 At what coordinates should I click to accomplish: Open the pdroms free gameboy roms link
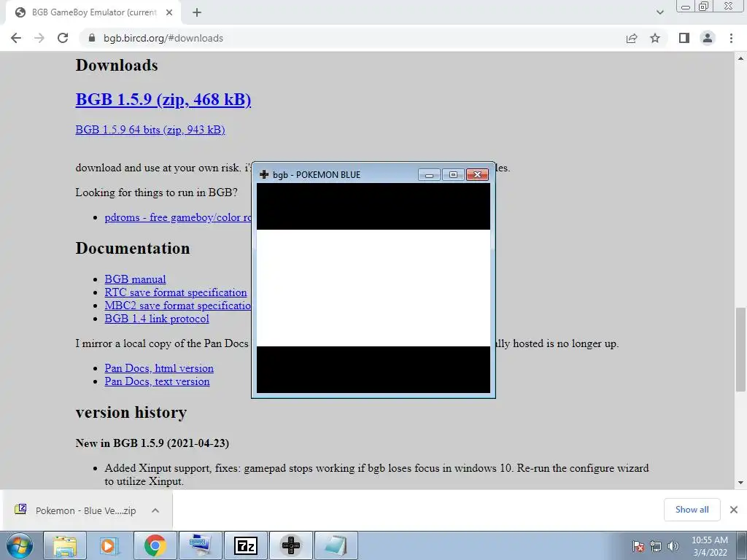tap(178, 217)
